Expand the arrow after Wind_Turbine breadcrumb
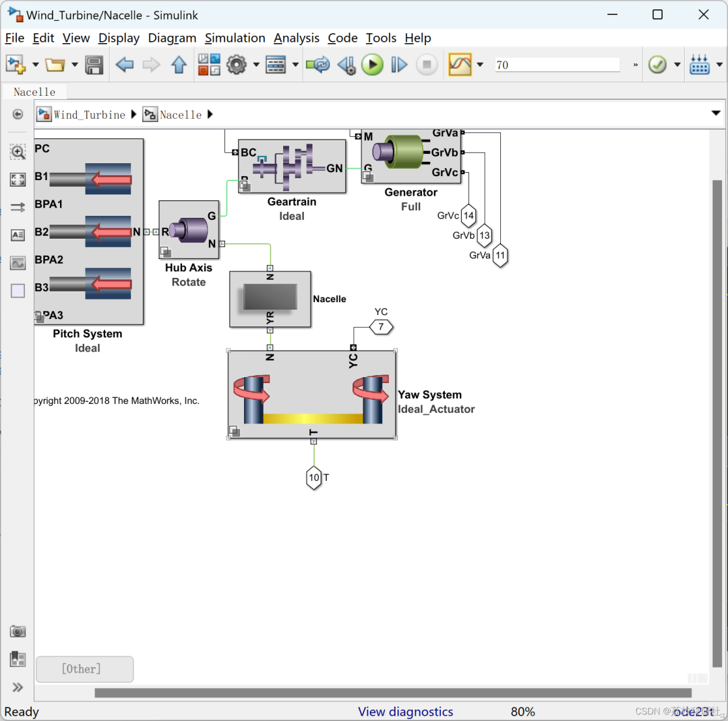The height and width of the screenshot is (721, 728). tap(133, 114)
